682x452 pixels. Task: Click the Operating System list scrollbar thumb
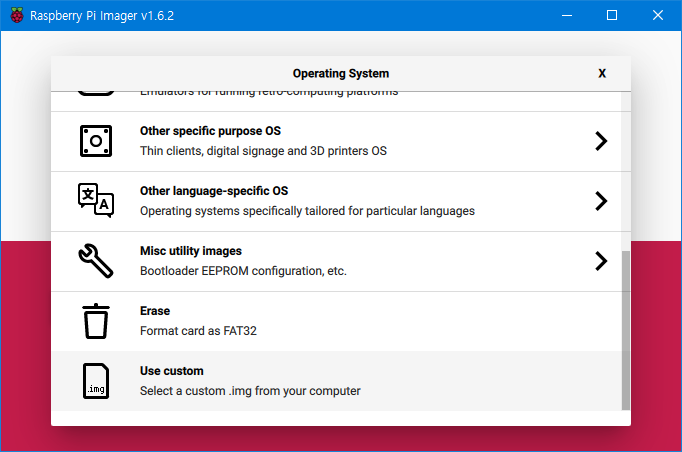coord(625,331)
